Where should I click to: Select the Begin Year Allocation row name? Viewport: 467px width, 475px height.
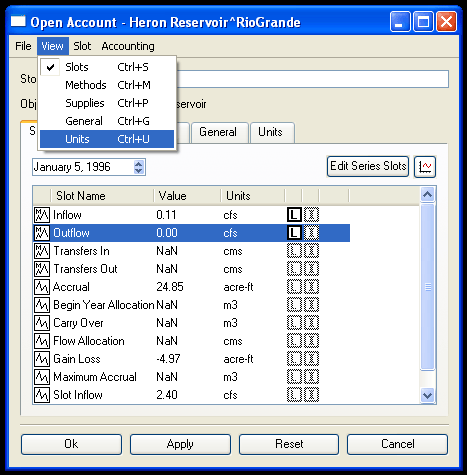(x=104, y=305)
